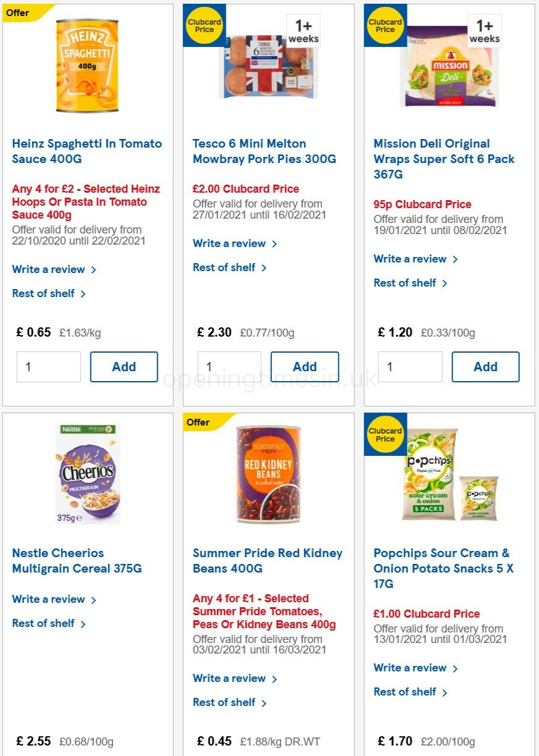Click the quantity box under Heinz Spaghetti
The width and height of the screenshot is (539, 756).
[49, 366]
